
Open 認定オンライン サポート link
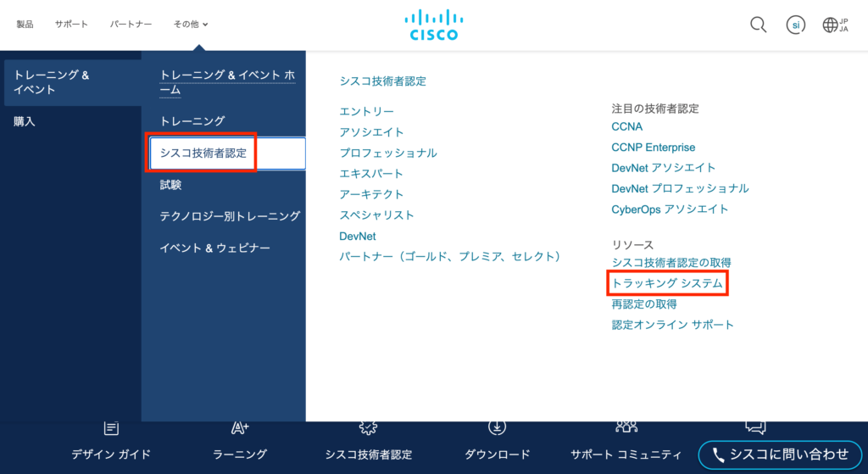point(672,325)
